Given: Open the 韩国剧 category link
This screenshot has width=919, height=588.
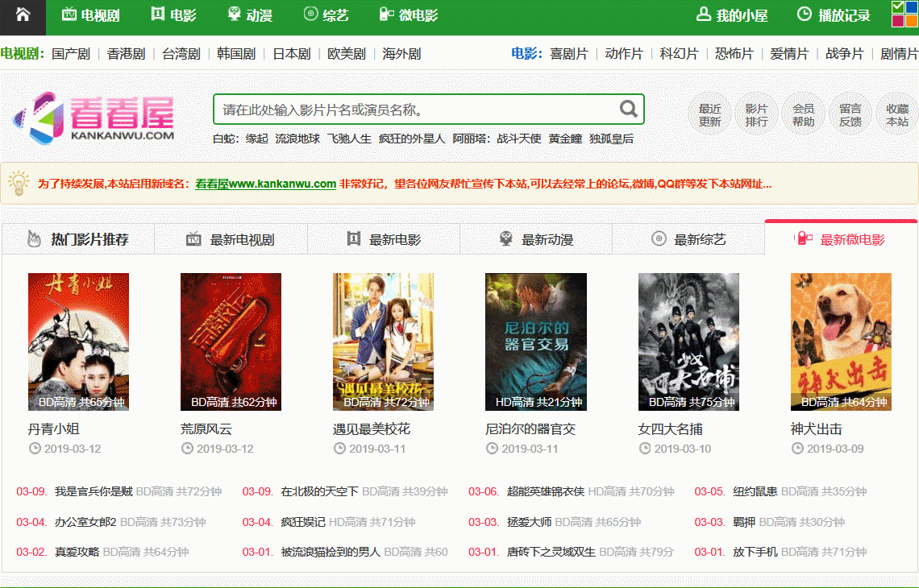Looking at the screenshot, I should tap(236, 54).
